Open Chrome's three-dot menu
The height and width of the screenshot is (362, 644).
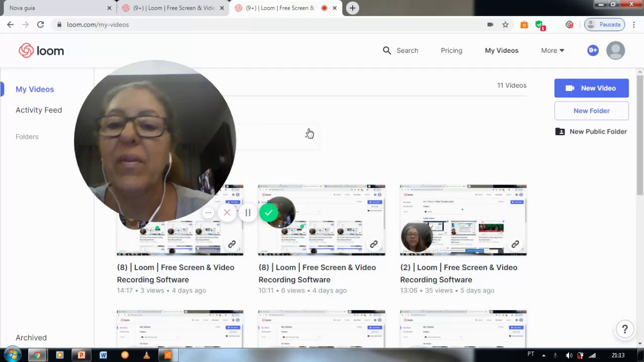(634, 24)
